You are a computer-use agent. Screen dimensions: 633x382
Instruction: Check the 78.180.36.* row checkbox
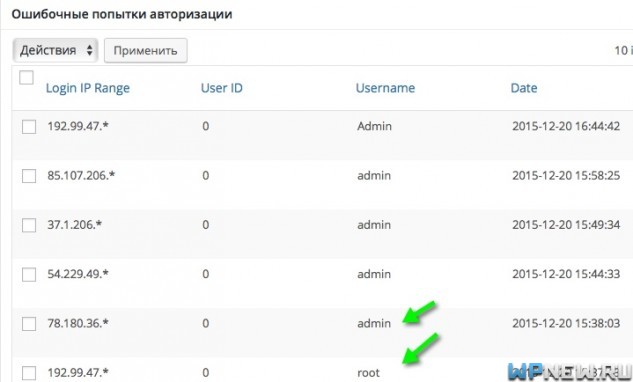point(29,323)
